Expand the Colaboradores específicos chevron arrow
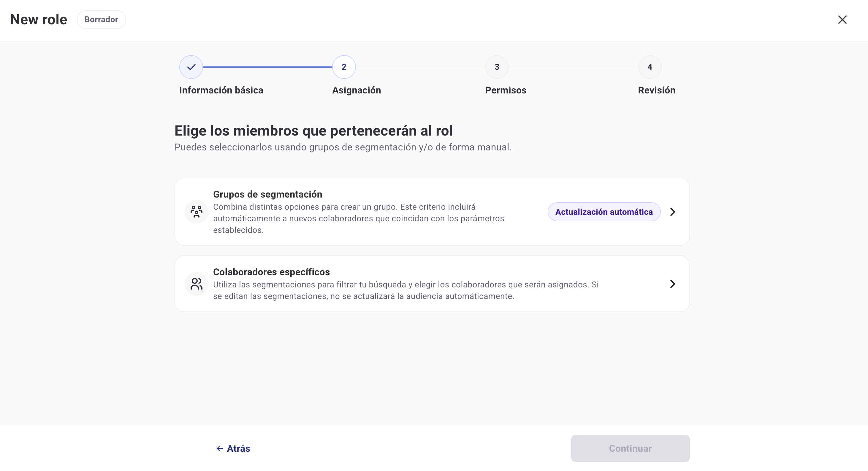 click(x=673, y=284)
